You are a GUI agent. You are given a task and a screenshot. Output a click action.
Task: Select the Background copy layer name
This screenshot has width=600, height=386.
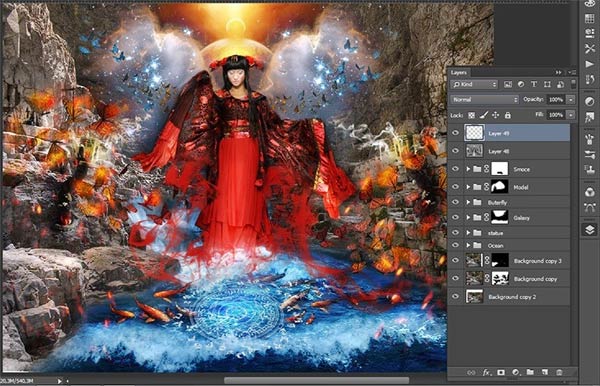[535, 279]
